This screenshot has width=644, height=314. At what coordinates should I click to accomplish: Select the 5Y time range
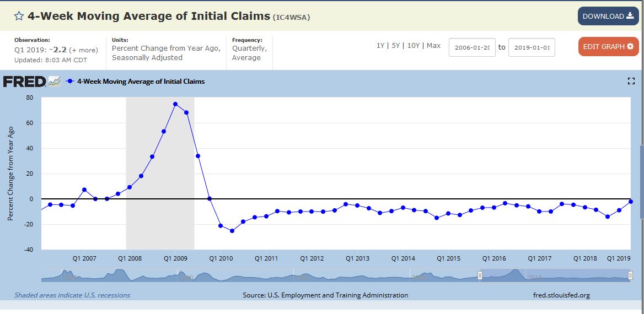[x=396, y=46]
